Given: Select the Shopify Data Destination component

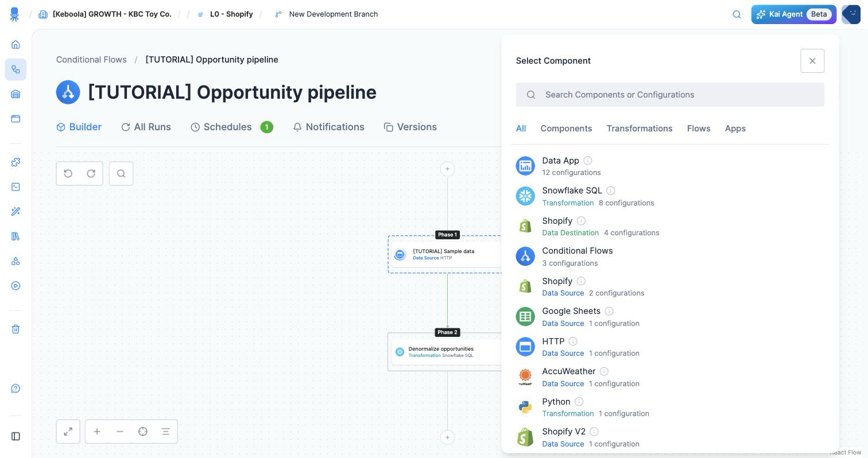Looking at the screenshot, I should [x=670, y=226].
